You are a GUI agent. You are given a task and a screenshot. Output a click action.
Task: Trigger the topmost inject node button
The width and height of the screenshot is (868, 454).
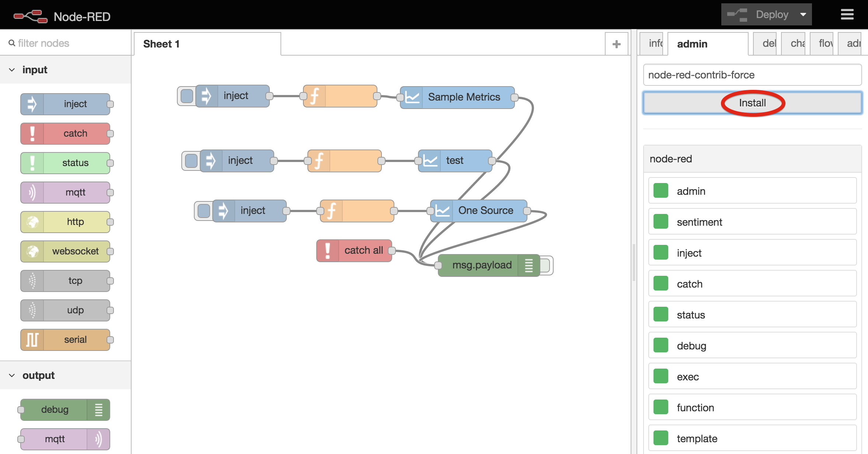(x=187, y=96)
